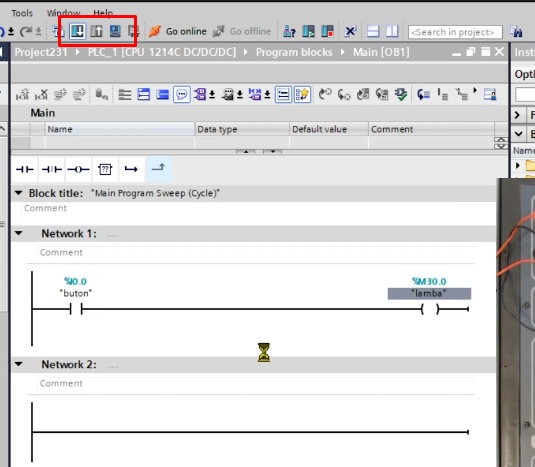Click the %M30.0 address label

pyautogui.click(x=429, y=281)
